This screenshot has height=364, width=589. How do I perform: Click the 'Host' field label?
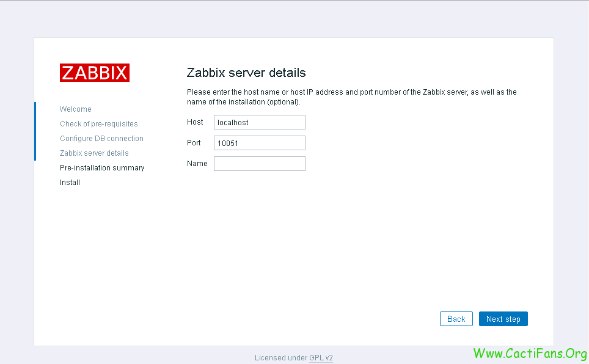pyautogui.click(x=195, y=122)
